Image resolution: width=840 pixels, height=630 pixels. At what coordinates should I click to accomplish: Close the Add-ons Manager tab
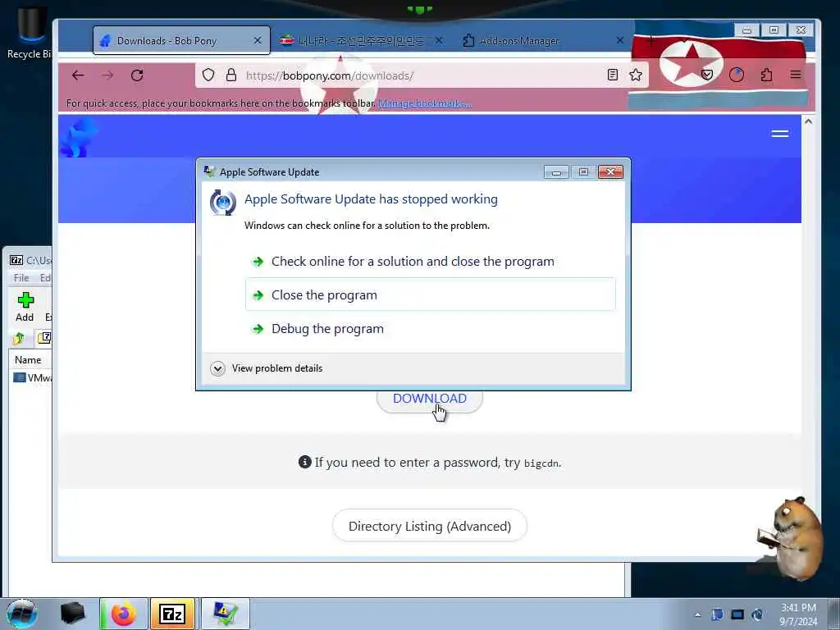pyautogui.click(x=620, y=41)
